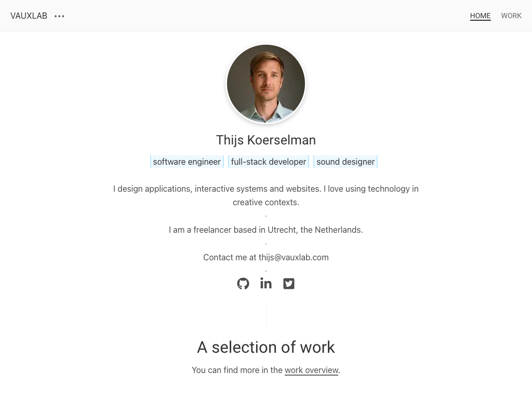The image size is (532, 399).
Task: Click the vertical divider above the work section
Action: pyautogui.click(x=266, y=316)
